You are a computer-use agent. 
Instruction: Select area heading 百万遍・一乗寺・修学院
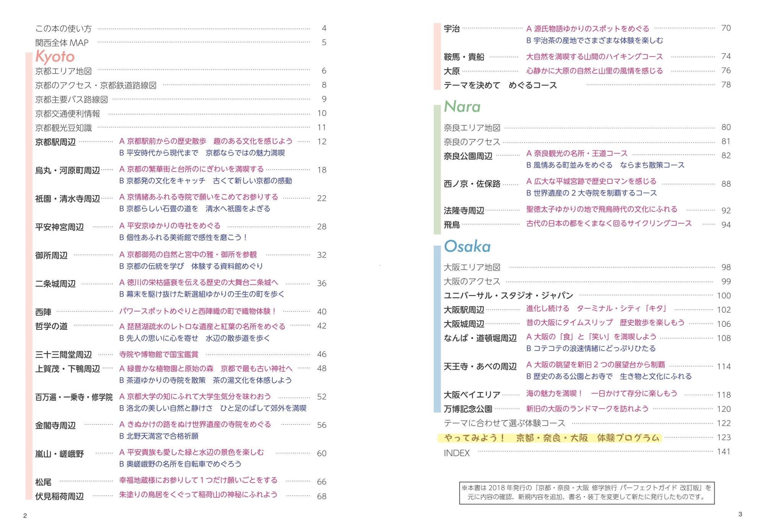[74, 397]
